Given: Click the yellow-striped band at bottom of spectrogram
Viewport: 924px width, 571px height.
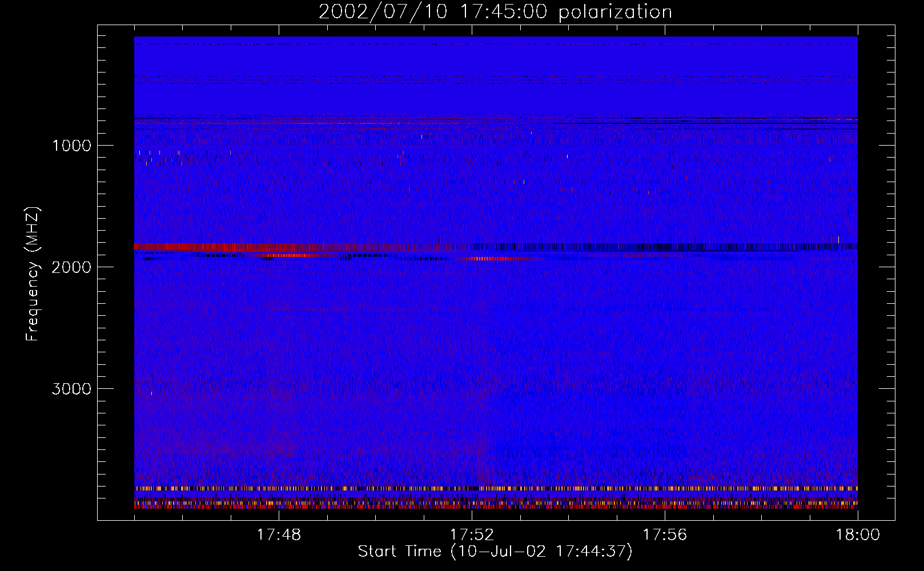Looking at the screenshot, I should click(496, 489).
